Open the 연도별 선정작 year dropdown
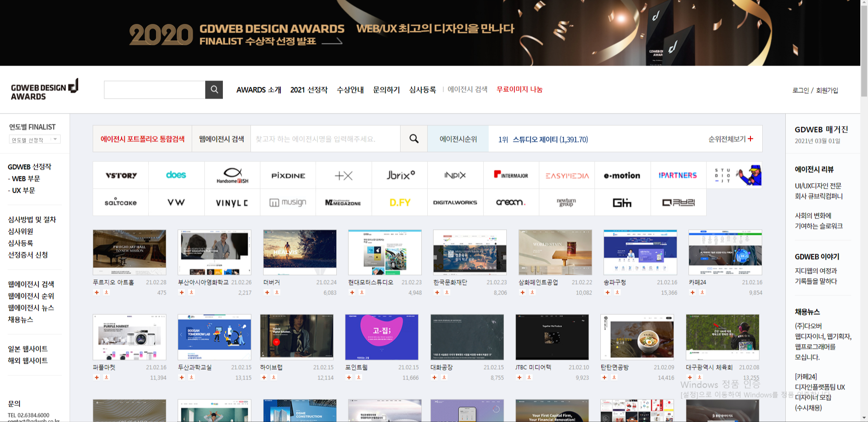 (35, 140)
